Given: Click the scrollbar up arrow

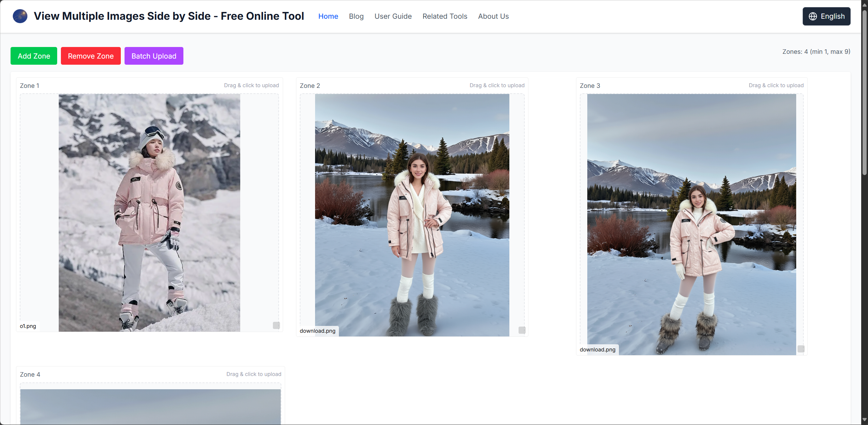Looking at the screenshot, I should pos(865,5).
